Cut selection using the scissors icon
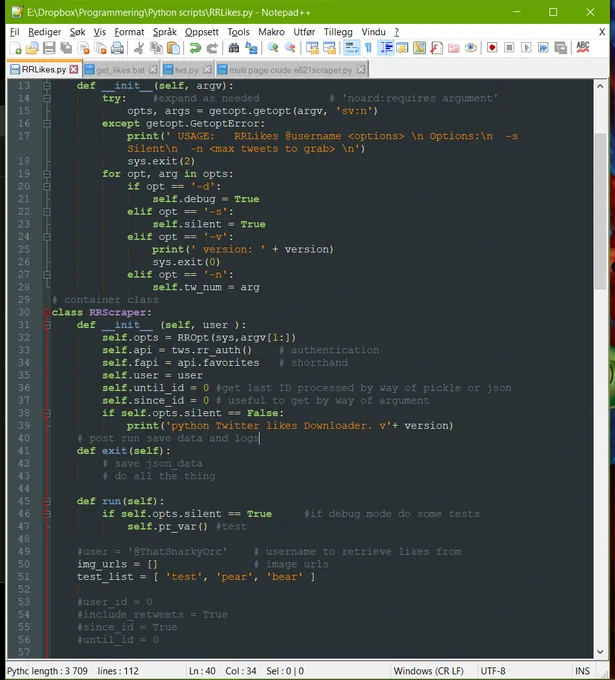Viewport: 615px width, 680px height. (139, 48)
